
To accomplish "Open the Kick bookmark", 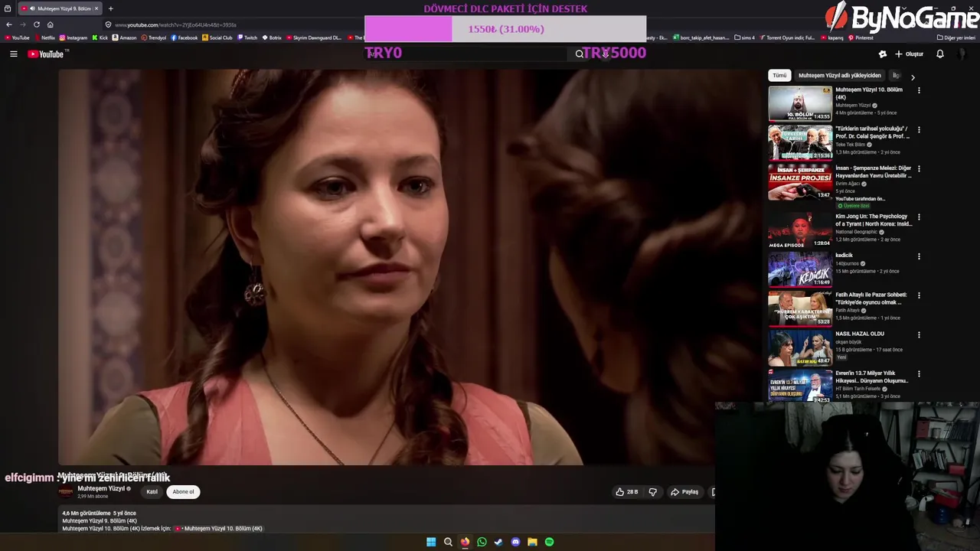I will [x=100, y=37].
